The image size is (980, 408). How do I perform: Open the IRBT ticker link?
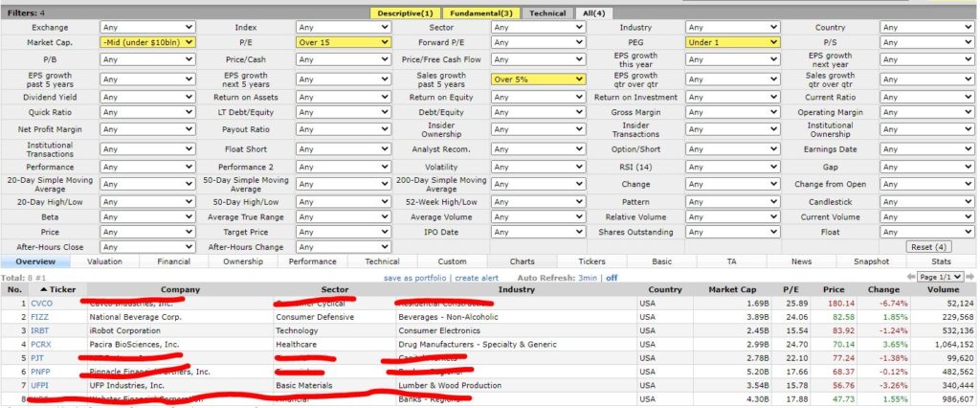click(40, 331)
